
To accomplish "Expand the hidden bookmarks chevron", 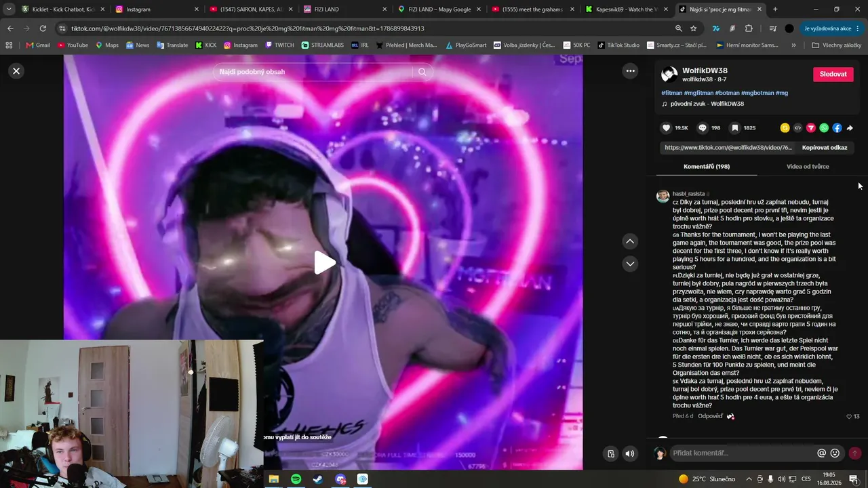I will coord(793,45).
